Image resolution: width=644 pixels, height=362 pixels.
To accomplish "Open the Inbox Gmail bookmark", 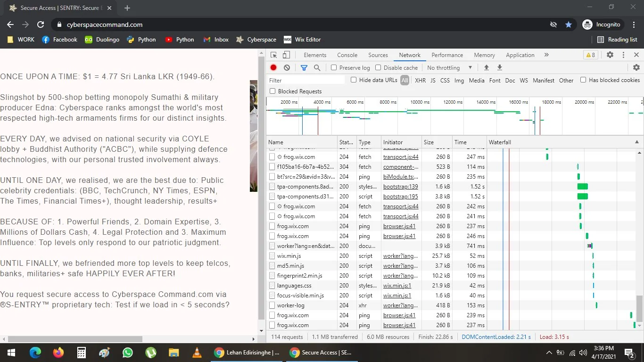I will tap(216, 40).
